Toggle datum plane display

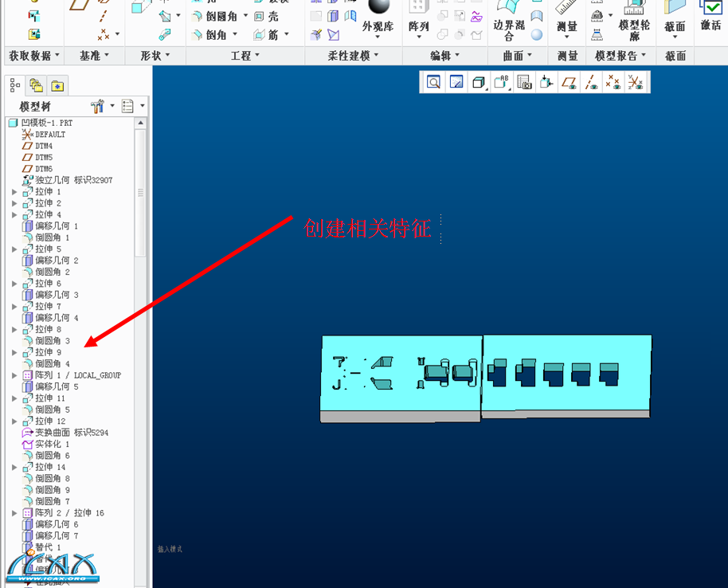[569, 82]
